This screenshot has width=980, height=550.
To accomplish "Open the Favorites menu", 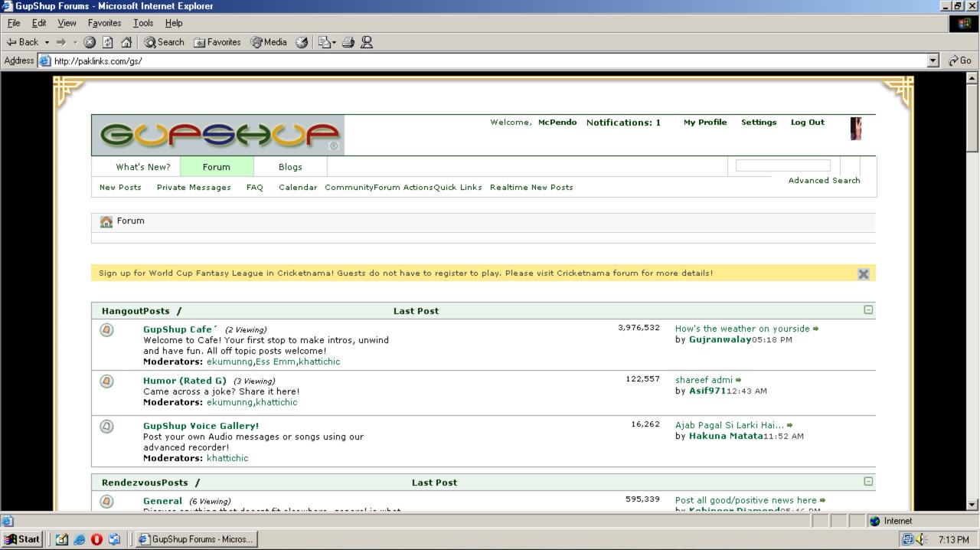I will coord(104,23).
